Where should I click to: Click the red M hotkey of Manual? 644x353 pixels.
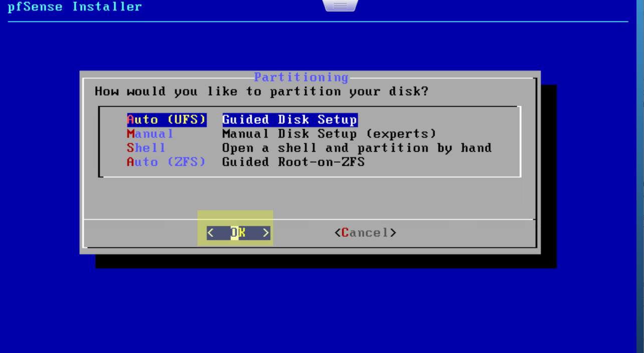point(131,134)
